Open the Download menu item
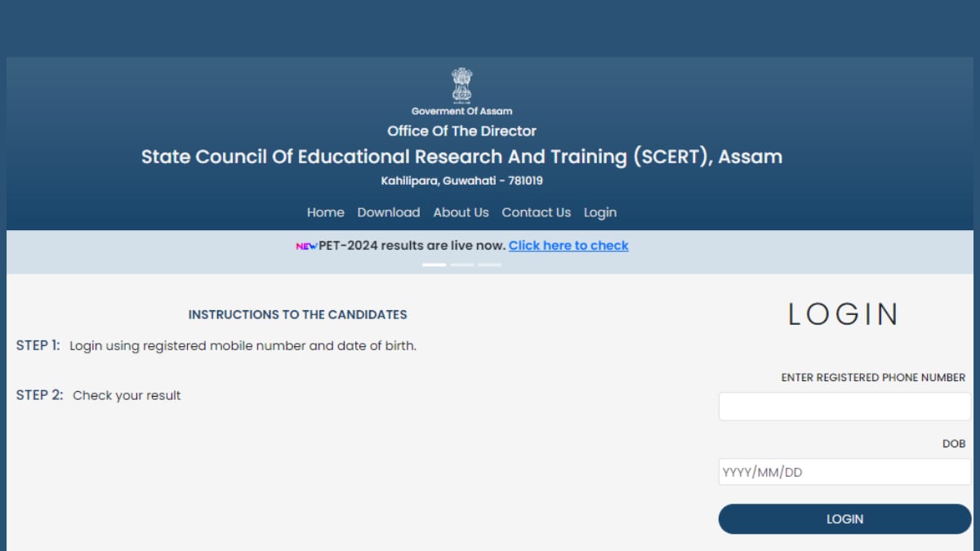The width and height of the screenshot is (980, 551). [389, 212]
